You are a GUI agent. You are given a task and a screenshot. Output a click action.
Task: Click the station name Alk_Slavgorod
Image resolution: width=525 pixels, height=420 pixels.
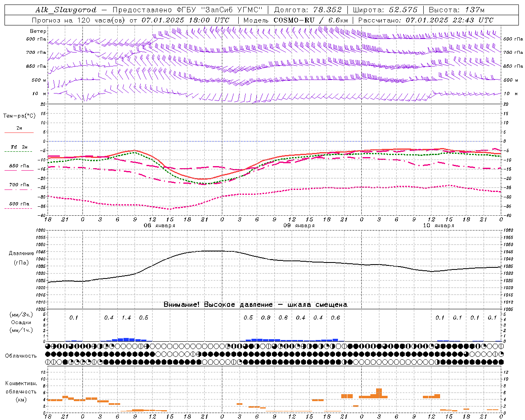[66, 10]
